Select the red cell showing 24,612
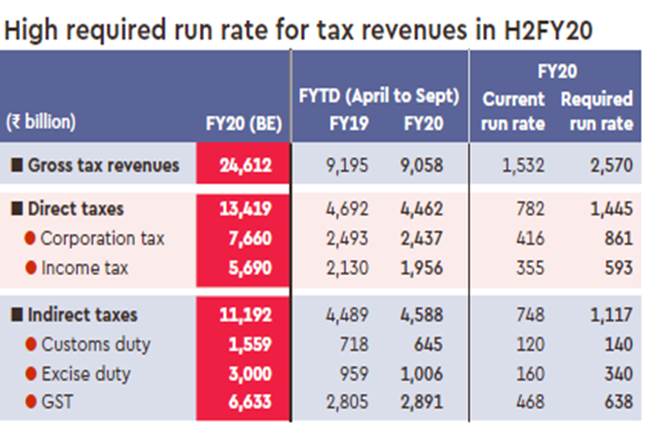 click(244, 165)
